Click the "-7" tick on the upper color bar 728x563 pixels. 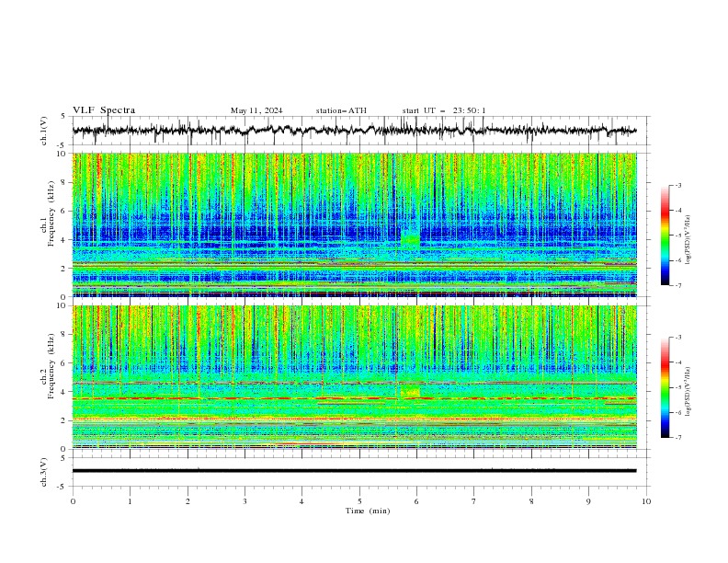pos(677,285)
